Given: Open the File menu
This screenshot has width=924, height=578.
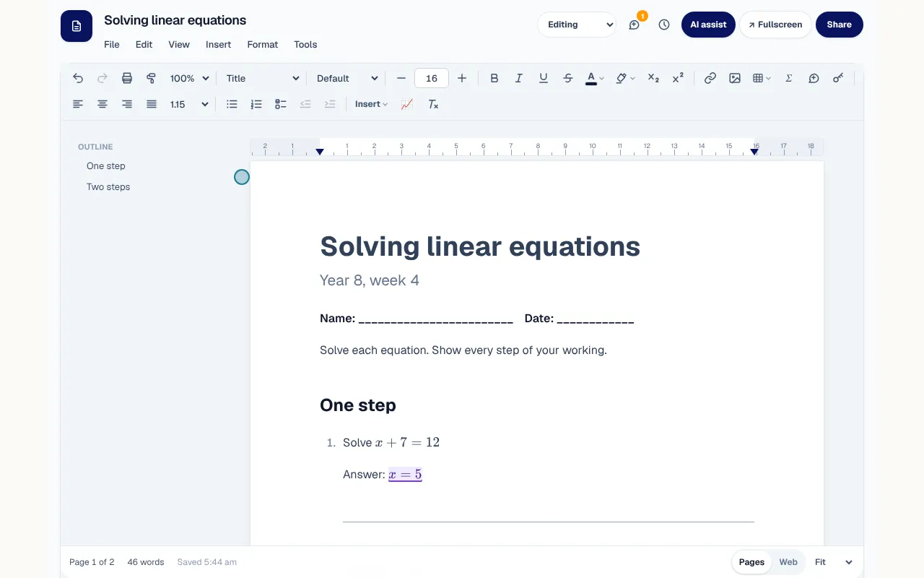Looking at the screenshot, I should click(112, 44).
